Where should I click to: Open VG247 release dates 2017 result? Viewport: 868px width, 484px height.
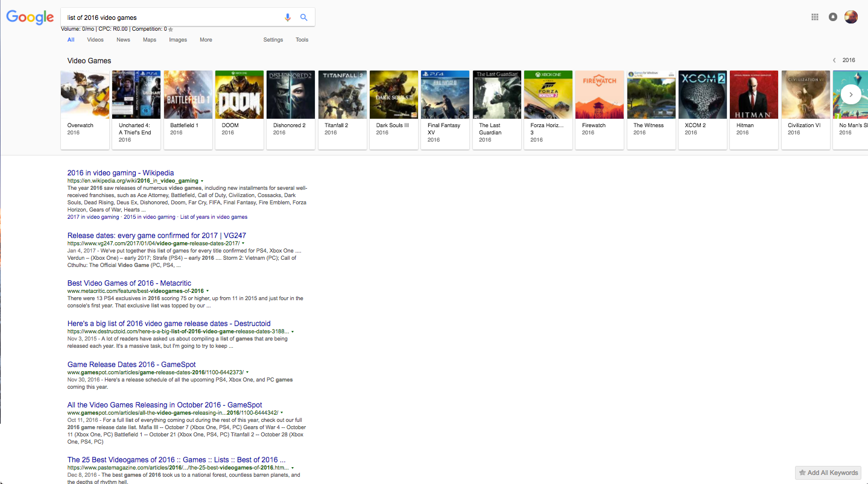coord(157,236)
